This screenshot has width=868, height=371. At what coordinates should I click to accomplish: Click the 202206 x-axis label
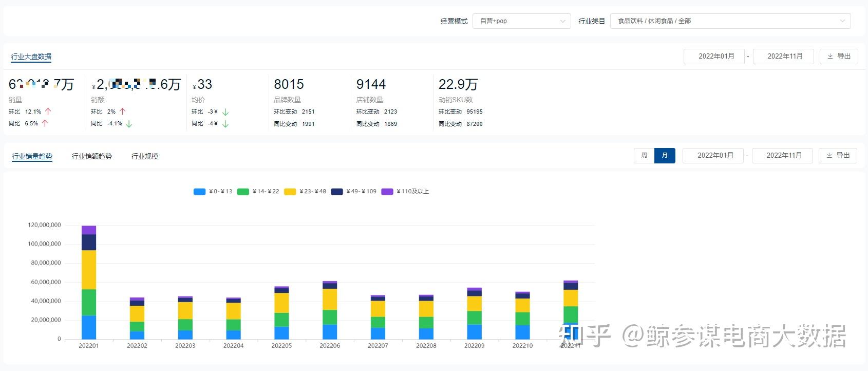click(330, 346)
